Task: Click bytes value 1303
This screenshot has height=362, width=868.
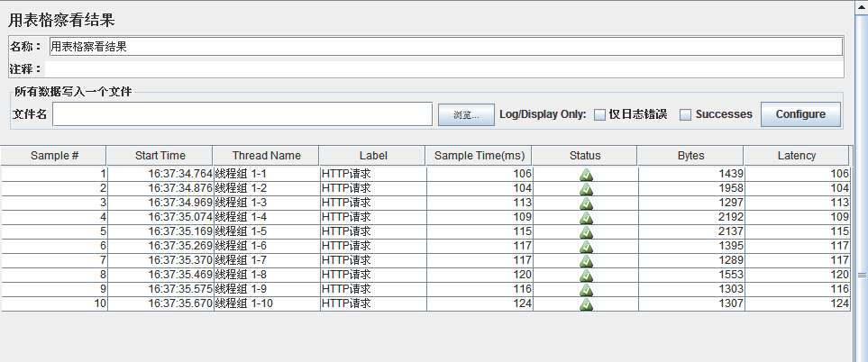Action: click(731, 288)
